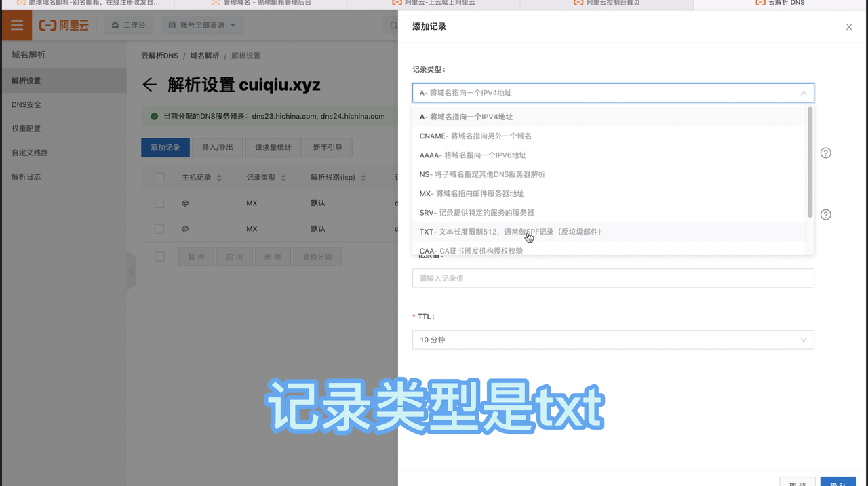Switch to 管理域名 browser tab

click(x=261, y=3)
